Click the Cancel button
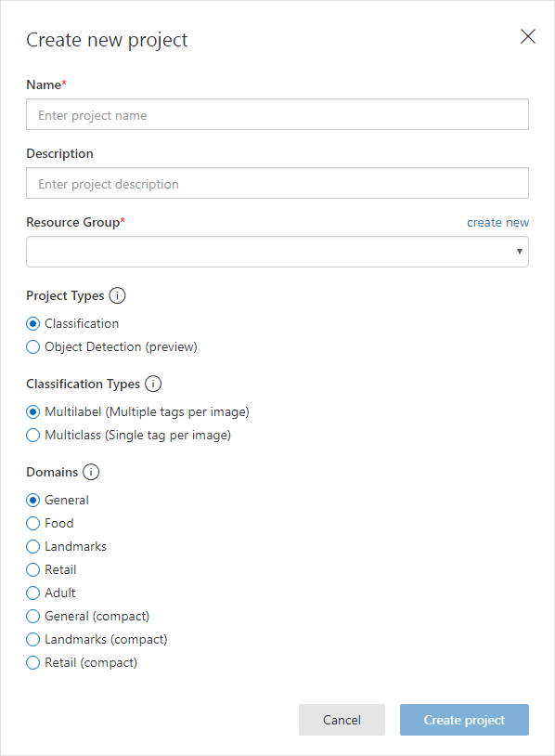 click(x=342, y=720)
